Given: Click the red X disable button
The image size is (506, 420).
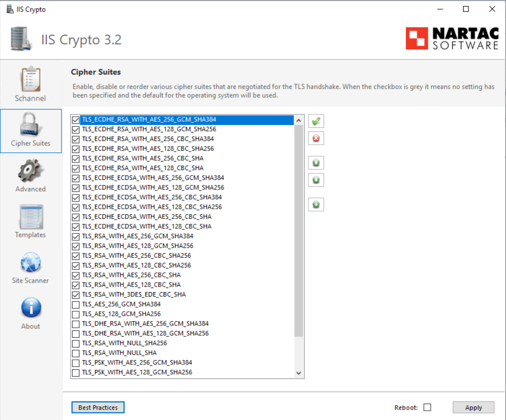Looking at the screenshot, I should [316, 138].
